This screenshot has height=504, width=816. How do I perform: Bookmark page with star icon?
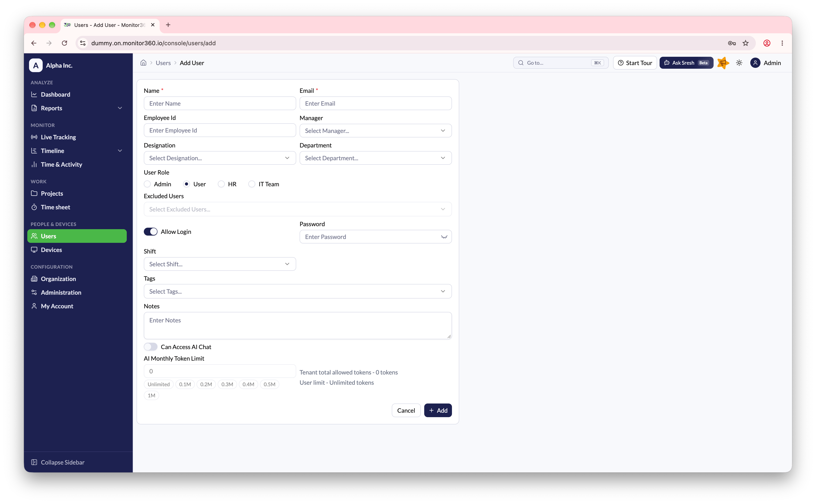pyautogui.click(x=746, y=43)
